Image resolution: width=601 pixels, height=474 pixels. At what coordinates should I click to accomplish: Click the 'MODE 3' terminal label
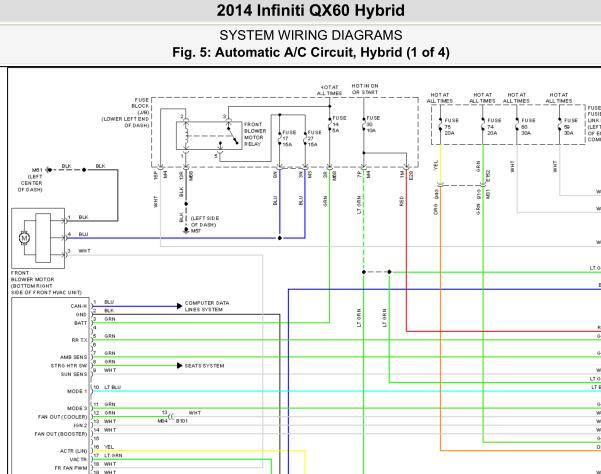click(77, 408)
